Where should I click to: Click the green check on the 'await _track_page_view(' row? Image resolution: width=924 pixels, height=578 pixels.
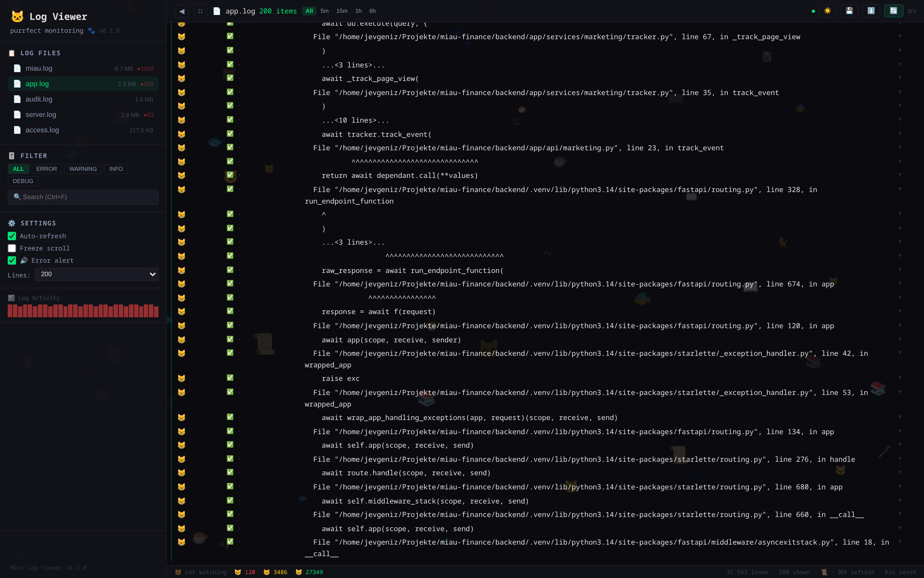pos(230,78)
